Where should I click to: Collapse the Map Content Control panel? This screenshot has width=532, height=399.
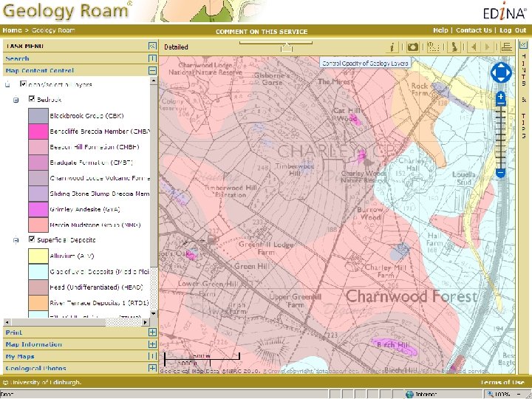[152, 71]
